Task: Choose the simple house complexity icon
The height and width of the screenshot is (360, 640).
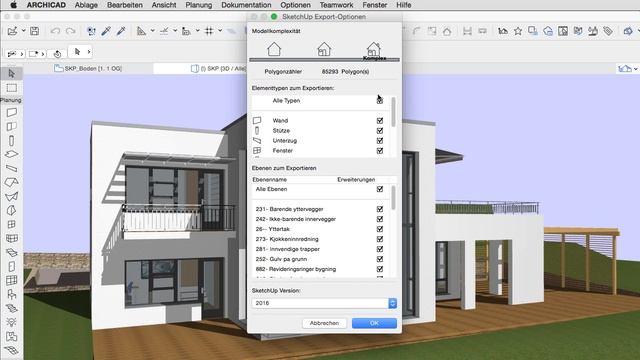Action: click(274, 49)
